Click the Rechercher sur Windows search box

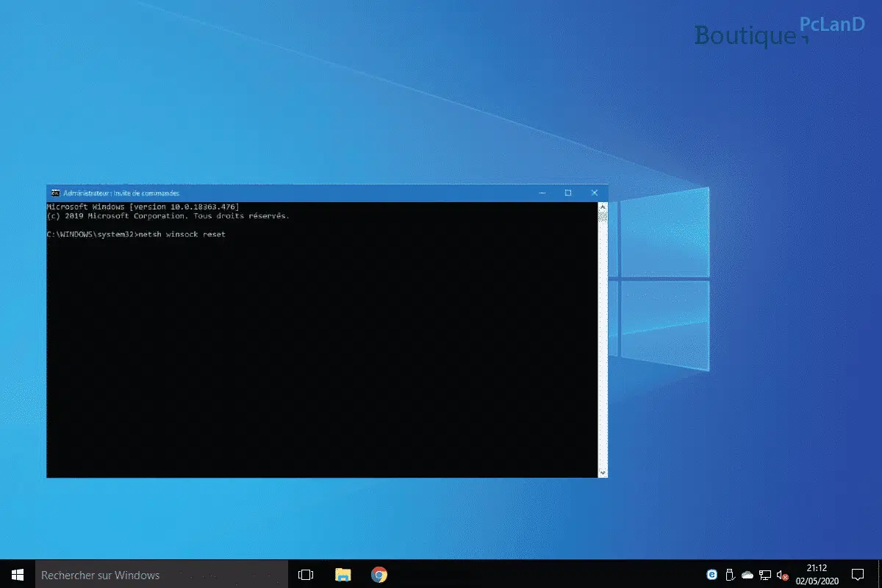160,574
